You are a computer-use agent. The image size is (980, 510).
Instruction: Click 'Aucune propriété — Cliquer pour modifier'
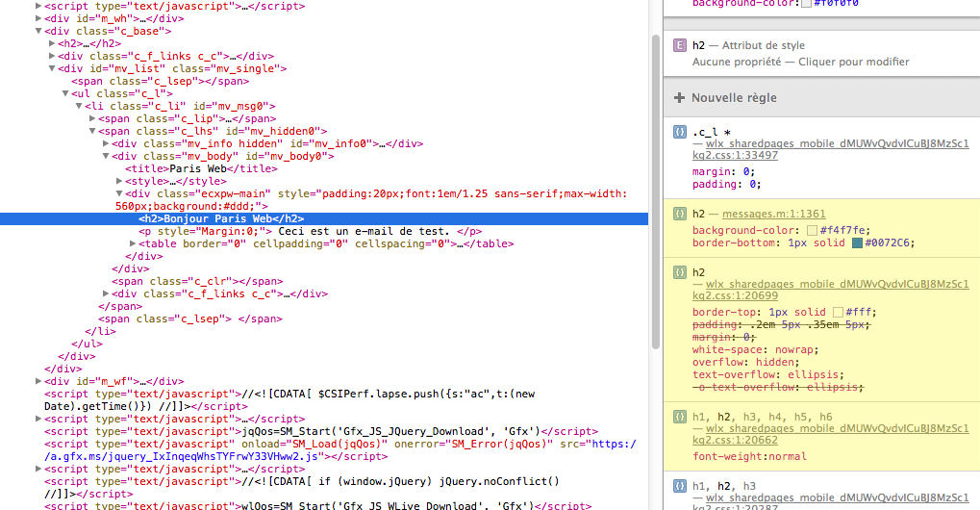click(x=800, y=62)
